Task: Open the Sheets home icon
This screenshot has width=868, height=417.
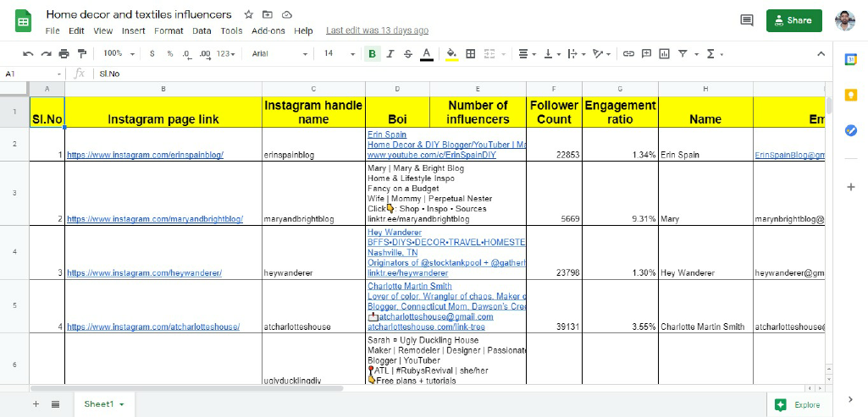Action: pos(23,22)
